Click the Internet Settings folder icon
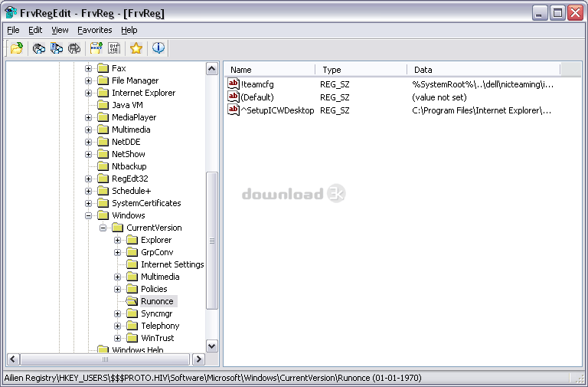 (132, 264)
